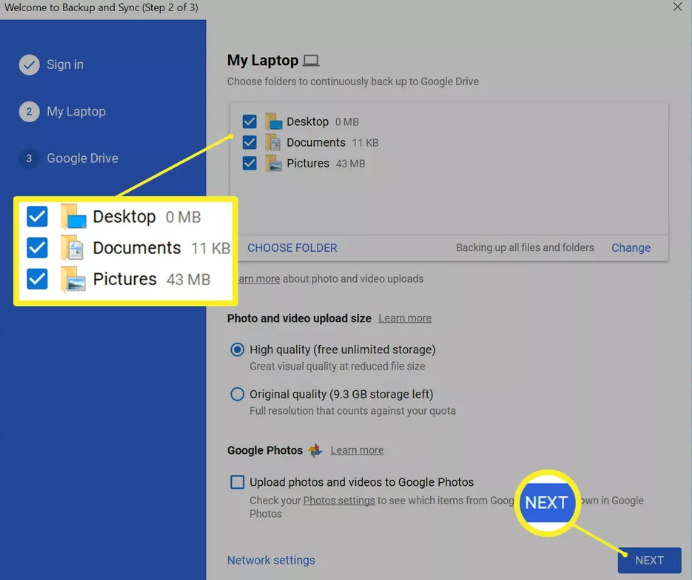Click 'Great visual quality at reduced file size'
This screenshot has height=580, width=692.
(x=337, y=366)
